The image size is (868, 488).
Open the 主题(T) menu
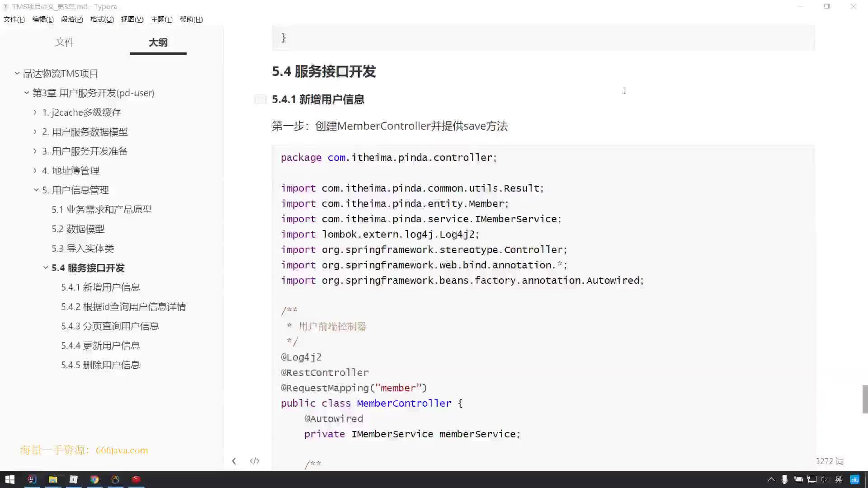point(161,19)
